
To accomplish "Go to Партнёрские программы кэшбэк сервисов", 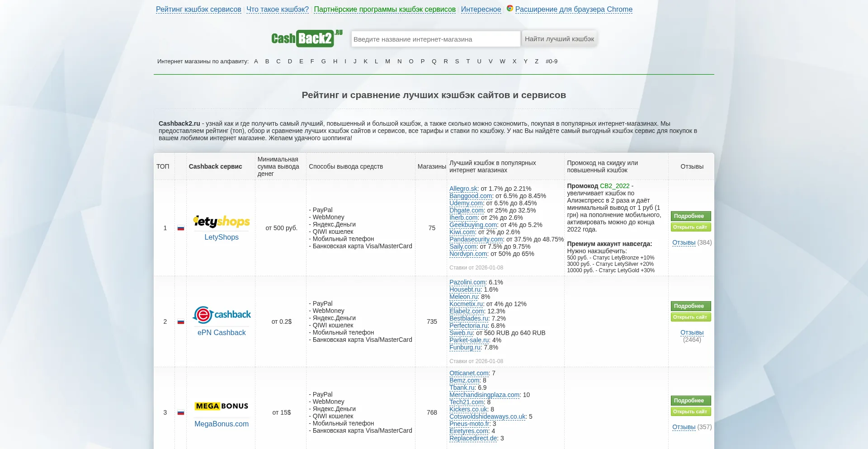I will click(385, 9).
